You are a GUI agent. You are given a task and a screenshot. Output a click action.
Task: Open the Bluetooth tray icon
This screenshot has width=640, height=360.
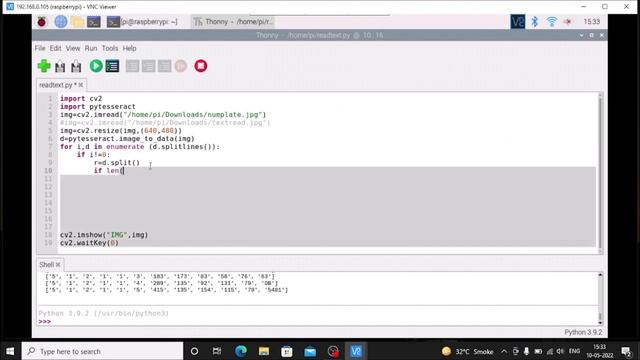(535, 22)
